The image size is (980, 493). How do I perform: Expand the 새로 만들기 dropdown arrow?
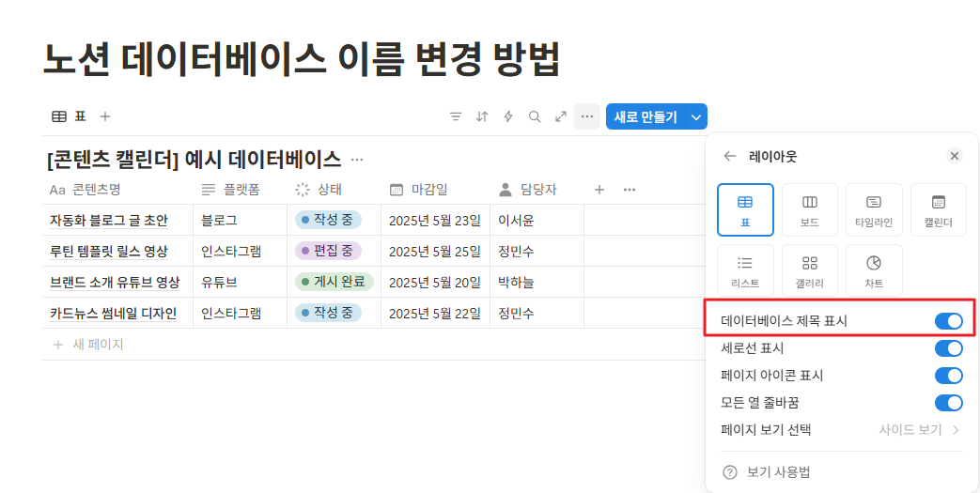pyautogui.click(x=697, y=116)
